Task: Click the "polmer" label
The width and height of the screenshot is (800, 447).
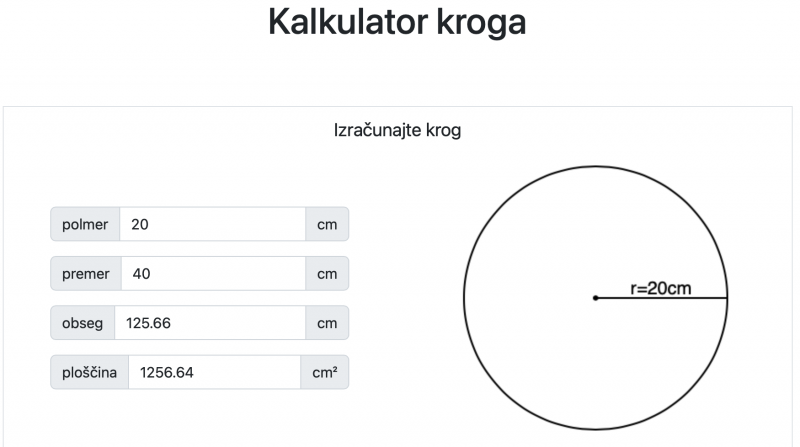Action: [85, 224]
